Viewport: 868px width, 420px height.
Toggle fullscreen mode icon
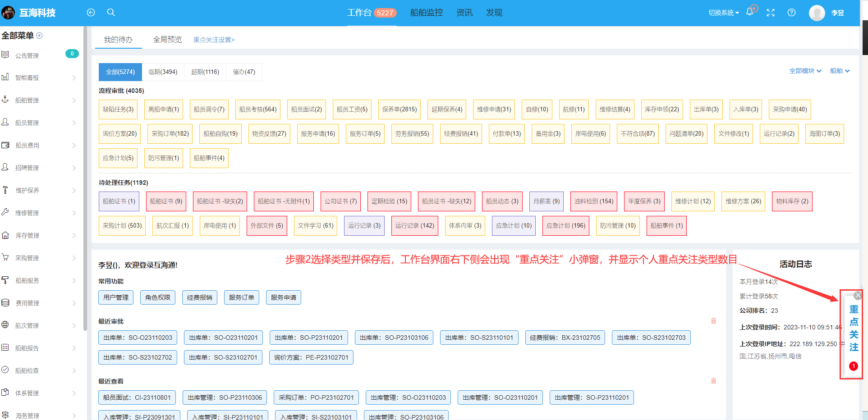pyautogui.click(x=771, y=13)
